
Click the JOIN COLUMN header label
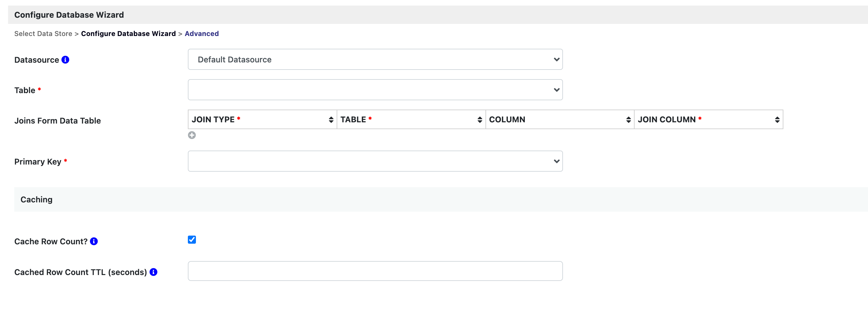pyautogui.click(x=666, y=120)
